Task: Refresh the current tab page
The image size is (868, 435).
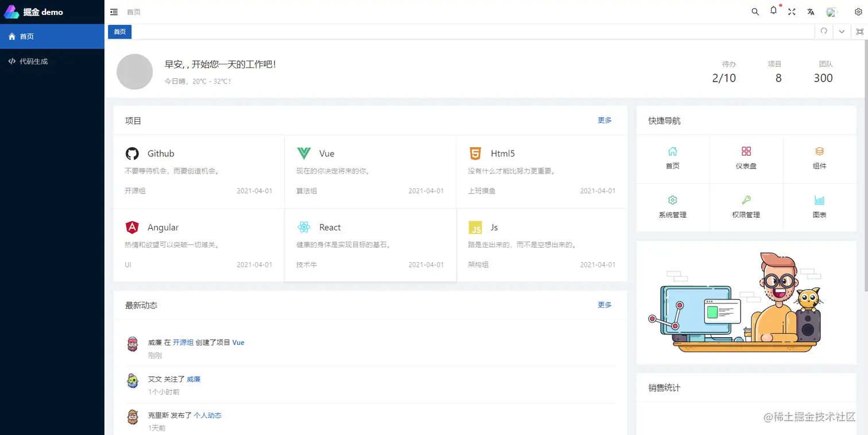Action: tap(824, 32)
